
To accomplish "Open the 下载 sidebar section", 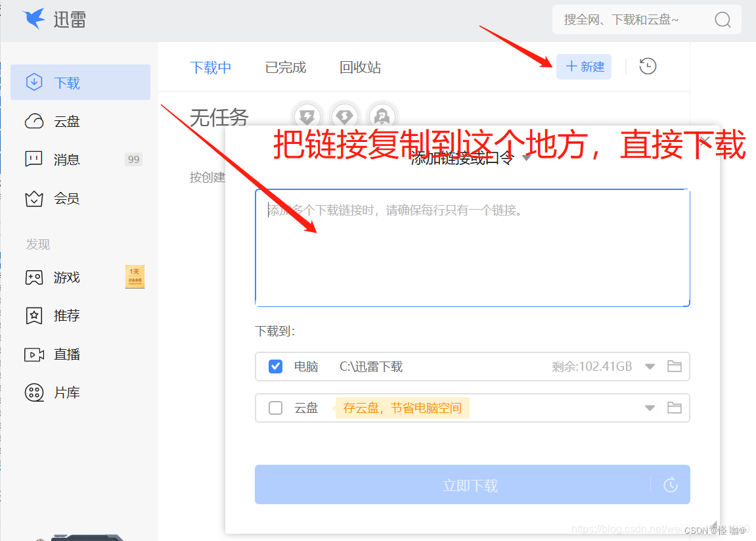I will [81, 83].
